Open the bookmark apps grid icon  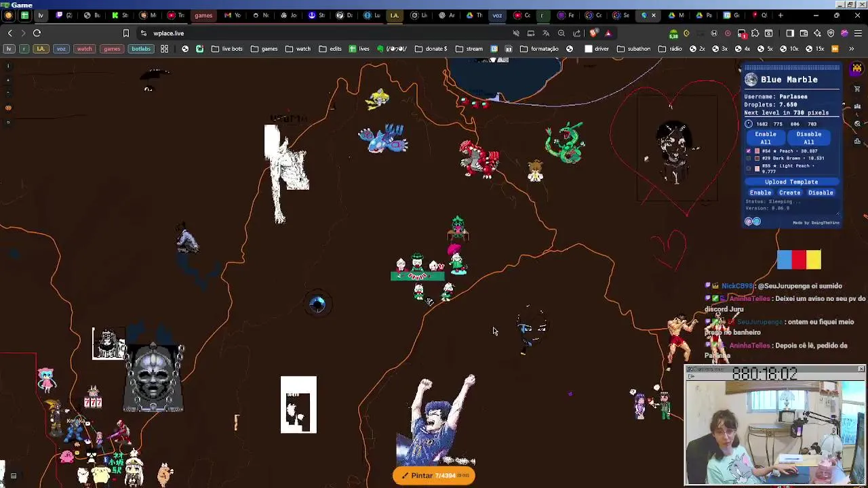(164, 49)
